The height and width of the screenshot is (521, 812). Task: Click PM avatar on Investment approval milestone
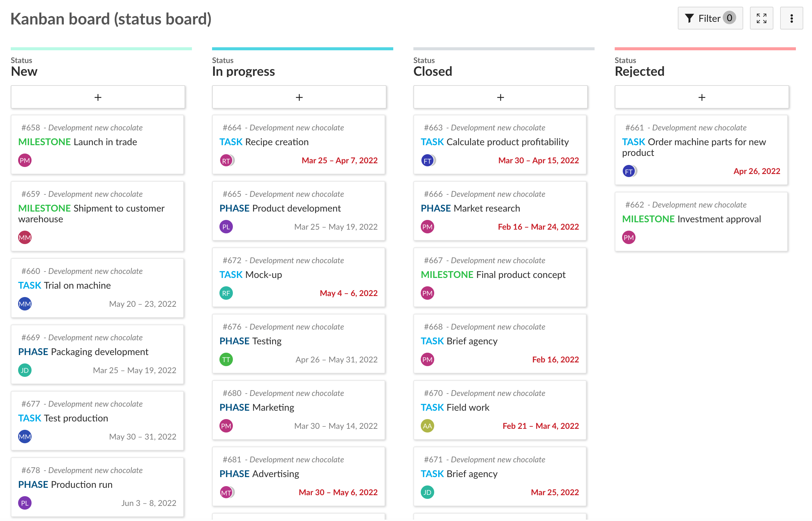pos(629,237)
